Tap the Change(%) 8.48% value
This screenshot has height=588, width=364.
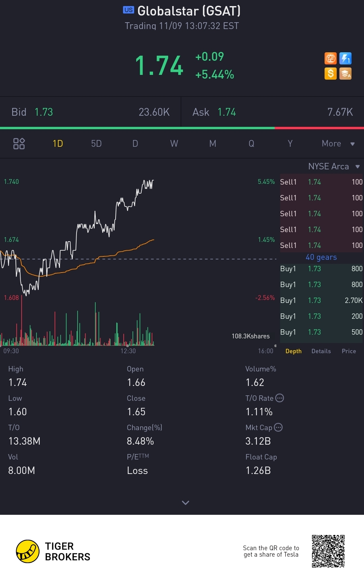140,441
